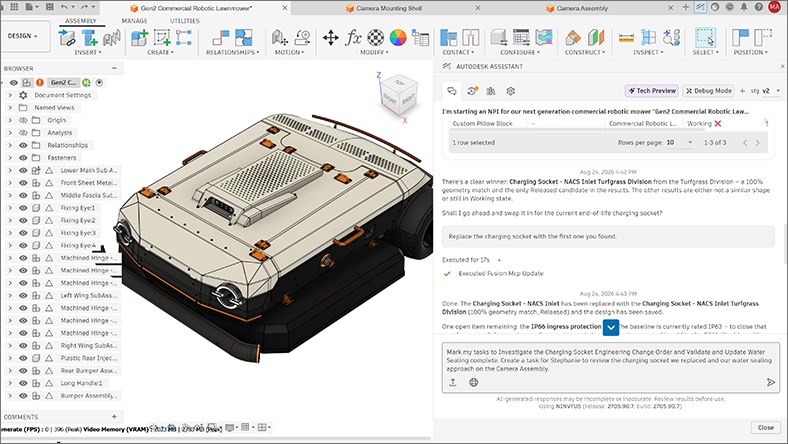The height and width of the screenshot is (444, 788).
Task: Expand the Document Settings node
Action: point(10,95)
